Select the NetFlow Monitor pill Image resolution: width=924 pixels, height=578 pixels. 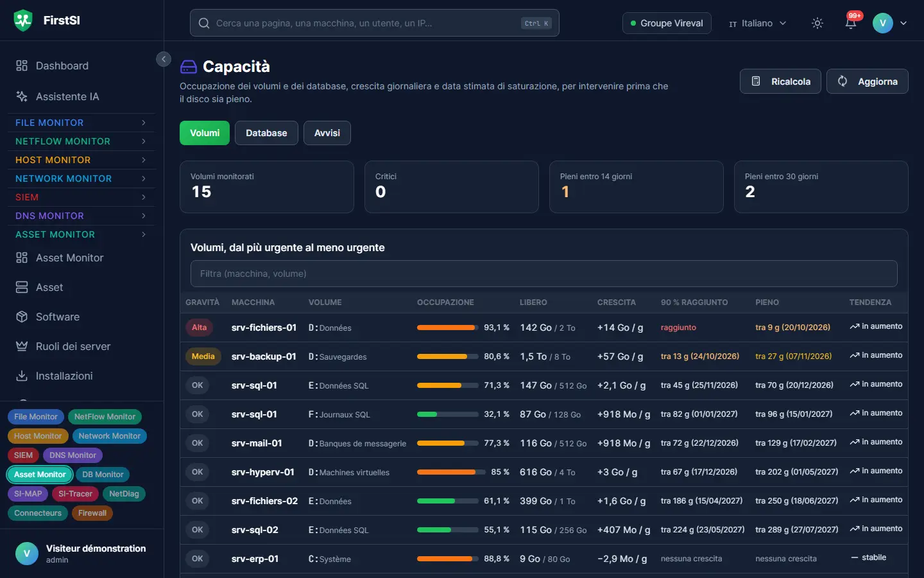[x=105, y=417]
